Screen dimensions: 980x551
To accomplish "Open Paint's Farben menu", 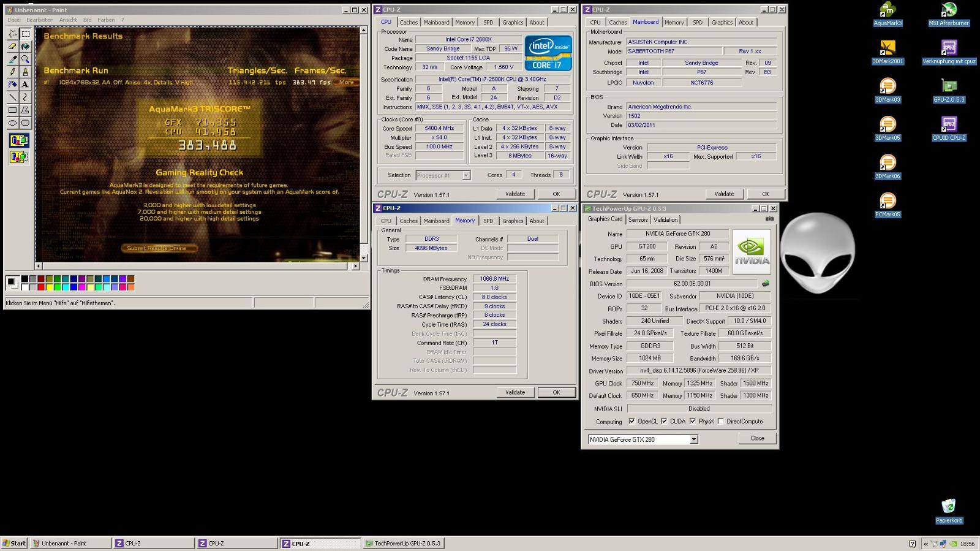I will coord(106,20).
